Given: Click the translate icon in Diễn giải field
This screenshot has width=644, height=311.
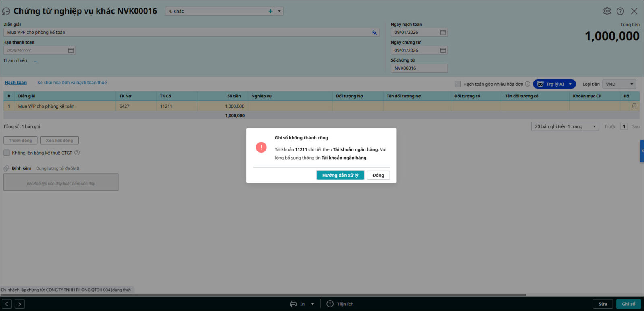Looking at the screenshot, I should [374, 33].
